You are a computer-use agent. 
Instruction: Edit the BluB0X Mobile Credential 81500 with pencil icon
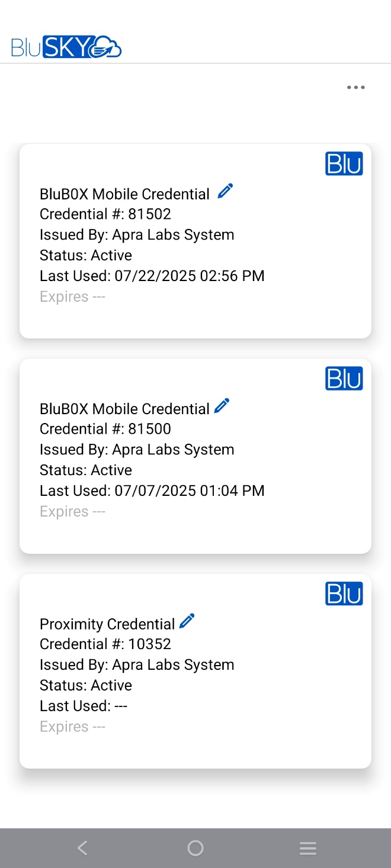(221, 405)
